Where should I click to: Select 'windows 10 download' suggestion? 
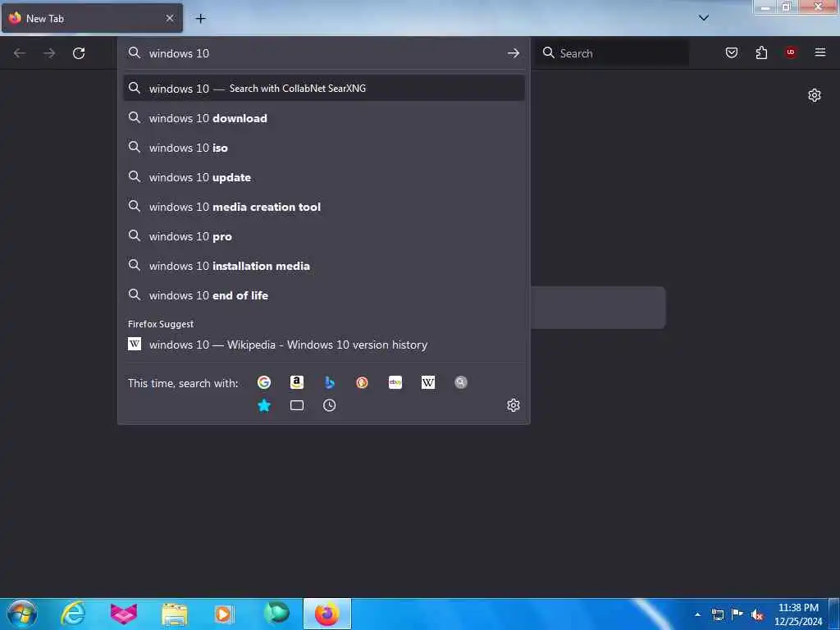pyautogui.click(x=323, y=118)
